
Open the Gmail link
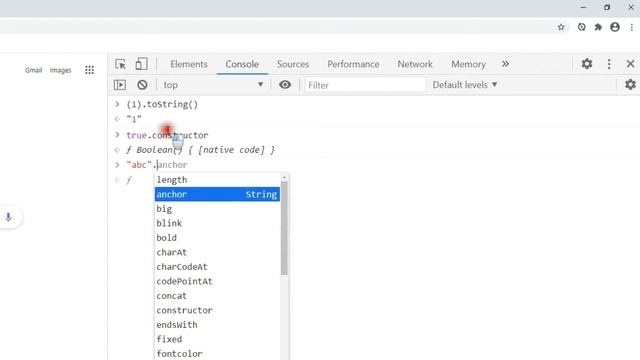click(x=33, y=70)
